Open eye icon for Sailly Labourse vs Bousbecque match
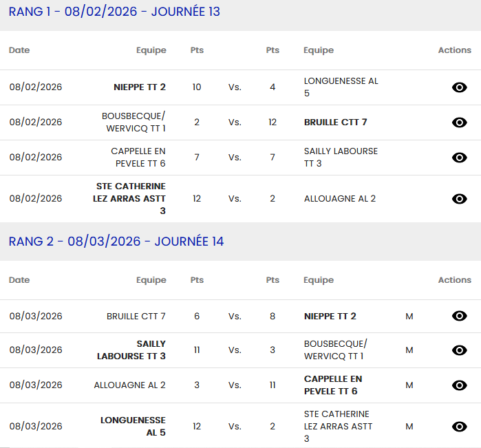This screenshot has height=448, width=481. coord(459,350)
